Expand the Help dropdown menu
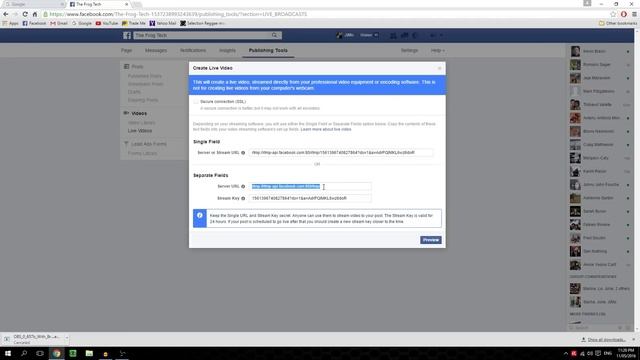 point(438,51)
